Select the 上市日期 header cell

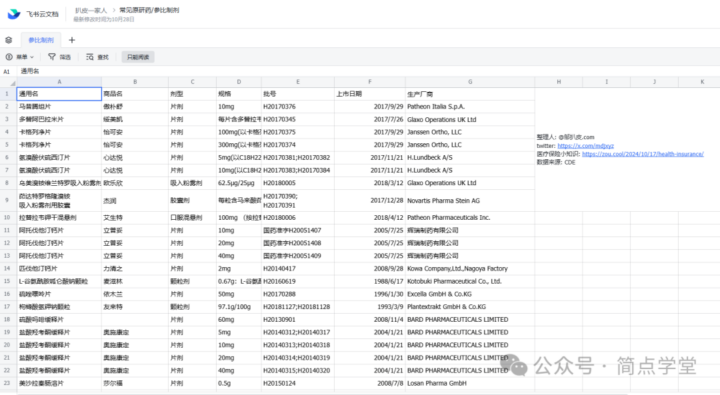370,94
